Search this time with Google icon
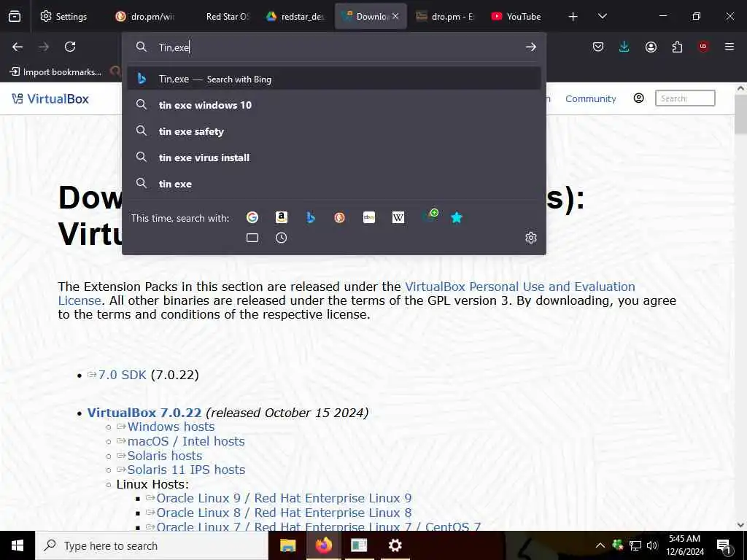Screen dimensions: 747x560 coord(252,217)
